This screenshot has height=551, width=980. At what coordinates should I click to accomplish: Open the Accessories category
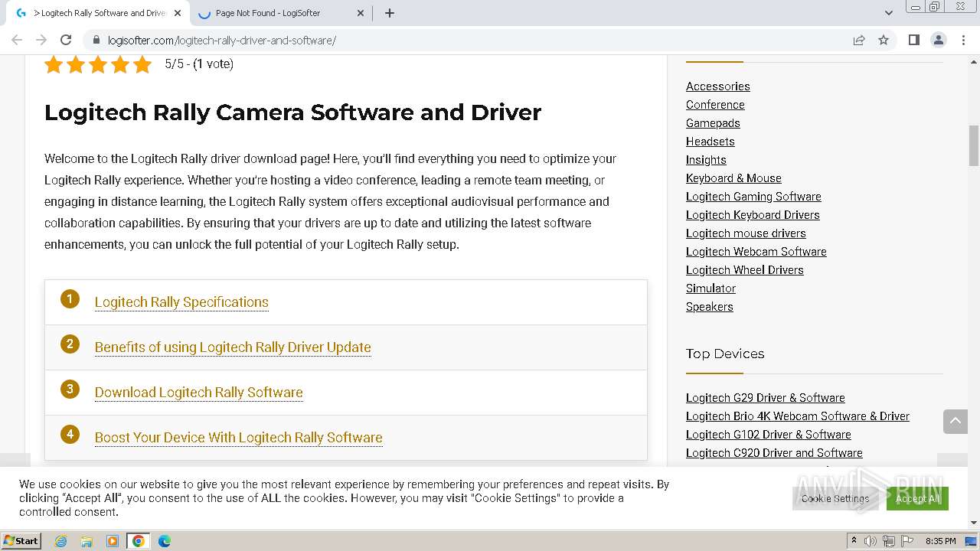coord(717,86)
